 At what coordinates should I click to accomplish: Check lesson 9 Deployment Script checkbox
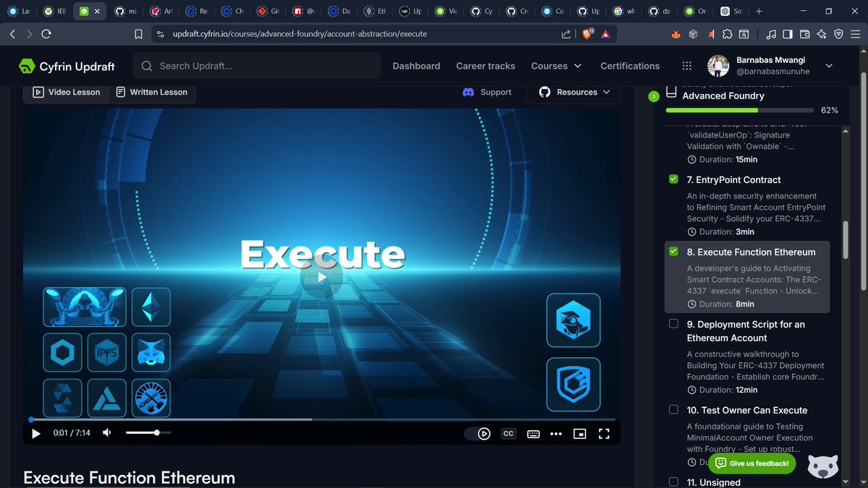click(x=673, y=324)
